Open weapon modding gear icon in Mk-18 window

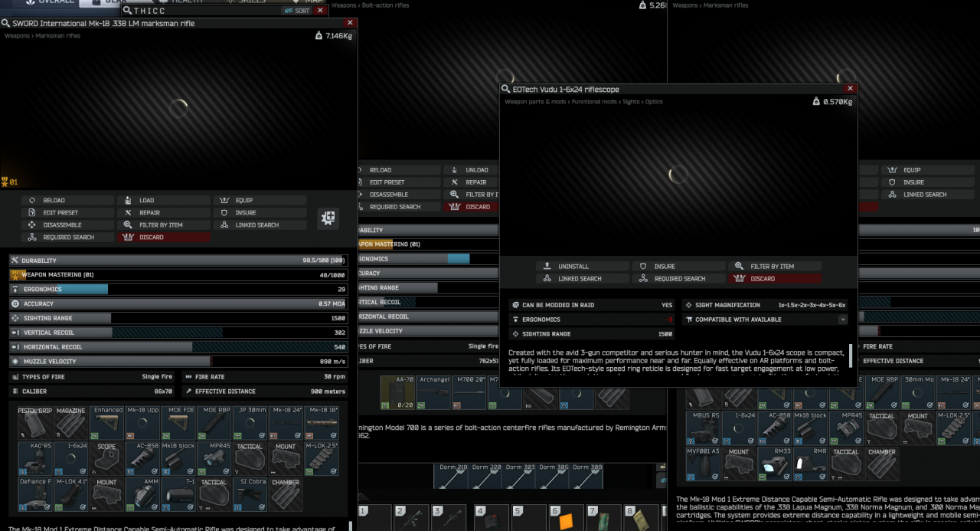point(328,218)
